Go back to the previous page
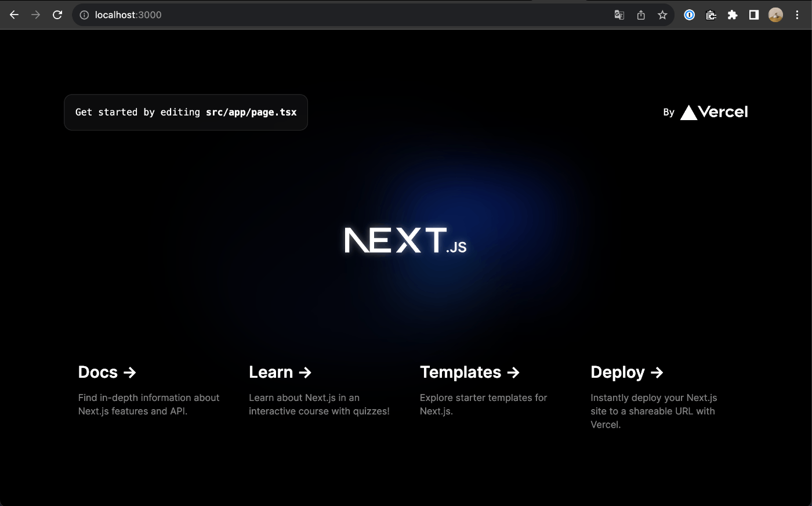Image resolution: width=812 pixels, height=506 pixels. click(14, 15)
